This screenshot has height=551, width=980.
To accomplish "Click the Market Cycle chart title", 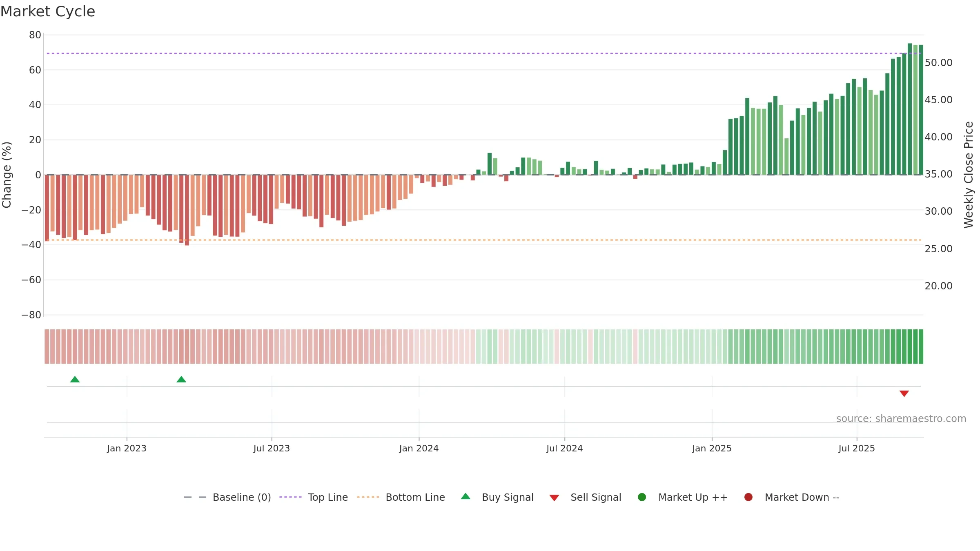I will 48,11.
